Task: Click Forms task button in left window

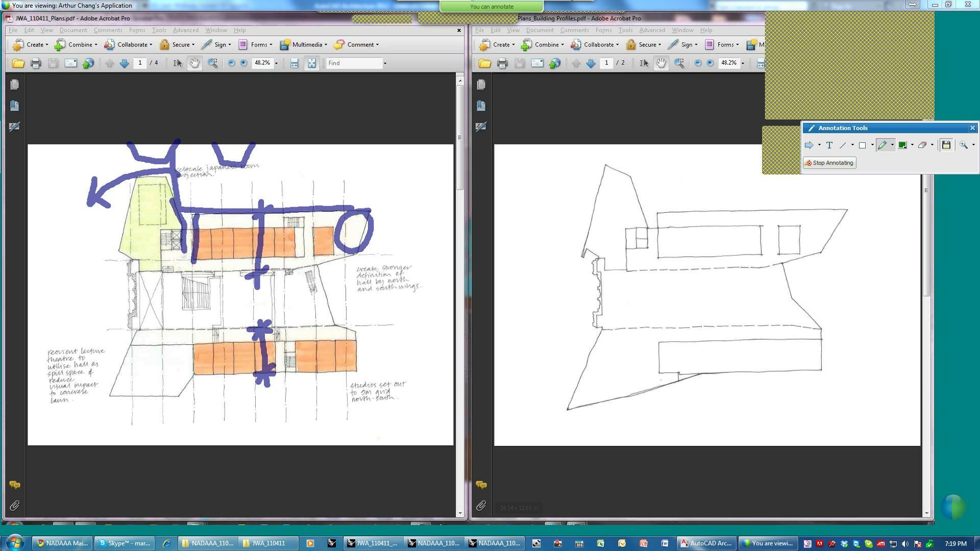Action: [255, 45]
